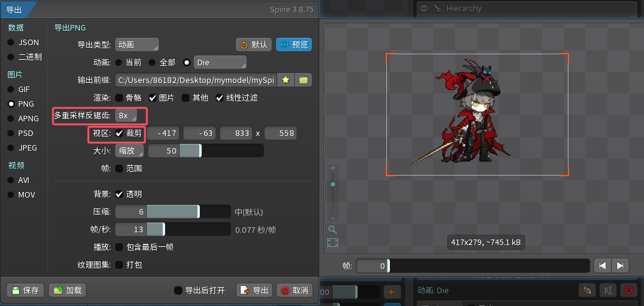Screen dimensions: 644x306
Task: Click the bone icon next to Hierarchy title
Action: pos(437,8)
